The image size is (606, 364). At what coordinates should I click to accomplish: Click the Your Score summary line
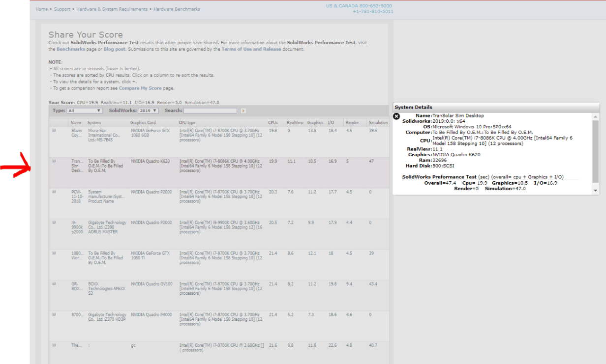[x=134, y=103]
